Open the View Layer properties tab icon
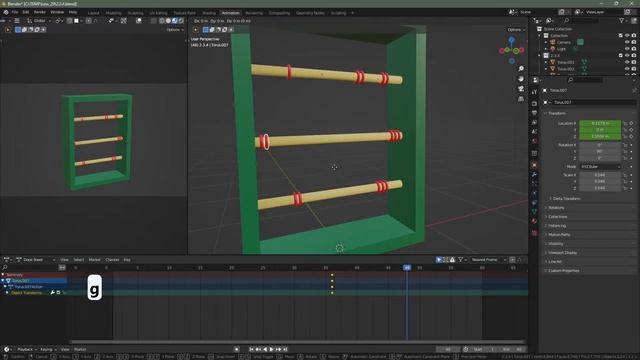Image resolution: width=640 pixels, height=360 pixels. point(534,122)
